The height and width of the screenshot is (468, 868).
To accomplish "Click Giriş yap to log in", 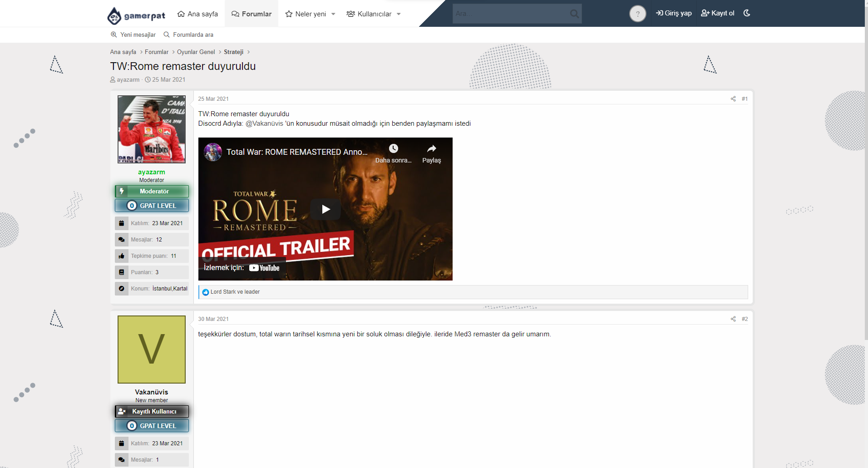I will pyautogui.click(x=674, y=13).
